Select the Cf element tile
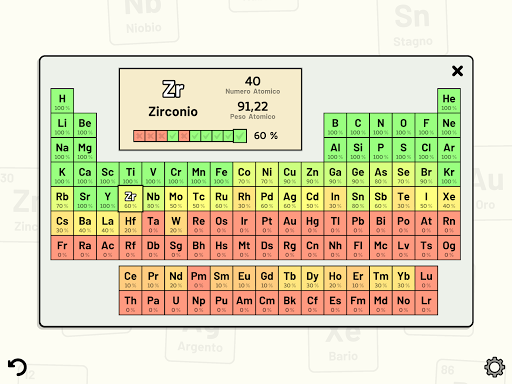The height and width of the screenshot is (384, 512). click(x=312, y=303)
